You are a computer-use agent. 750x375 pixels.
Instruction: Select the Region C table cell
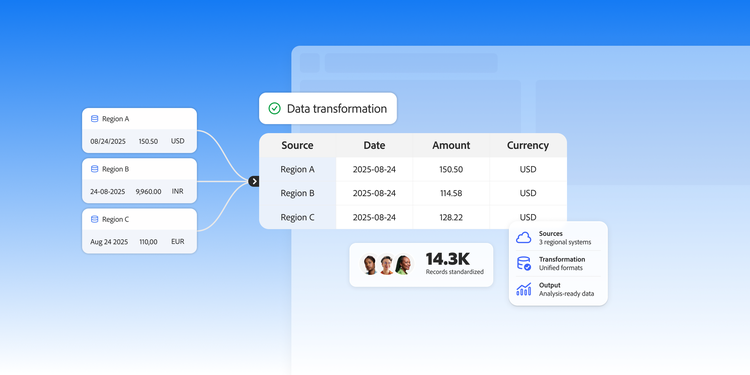(x=298, y=217)
